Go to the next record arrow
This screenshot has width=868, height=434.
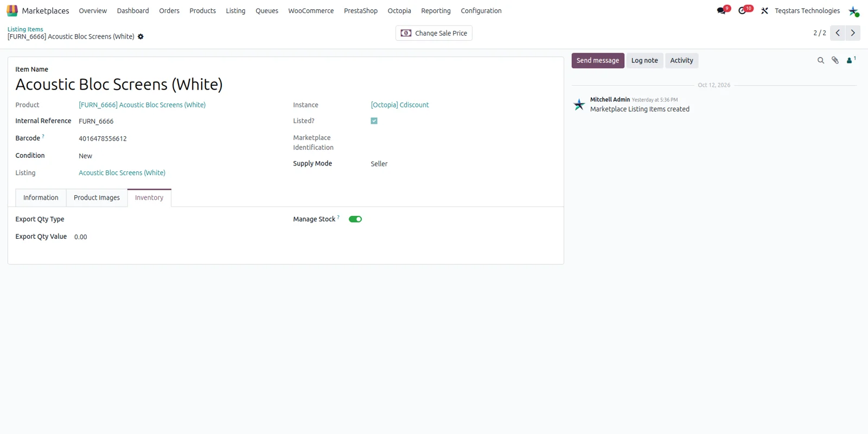point(853,33)
